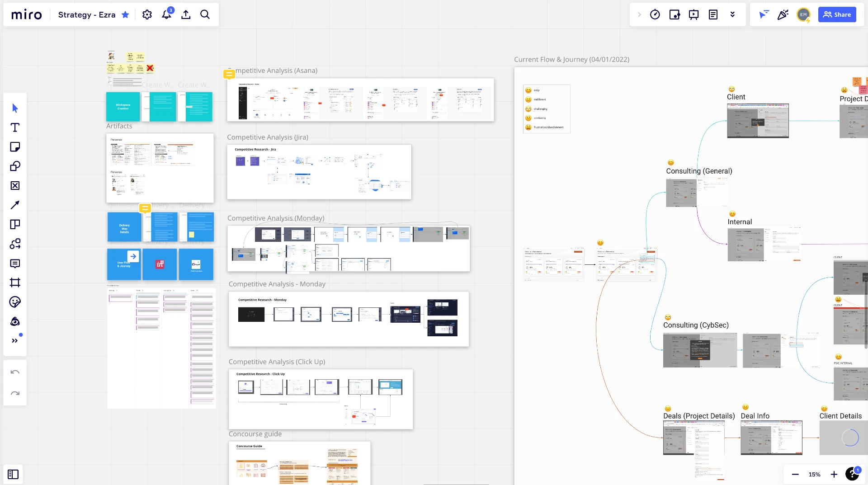The image size is (868, 485).
Task: Click the Client Details label
Action: click(840, 416)
